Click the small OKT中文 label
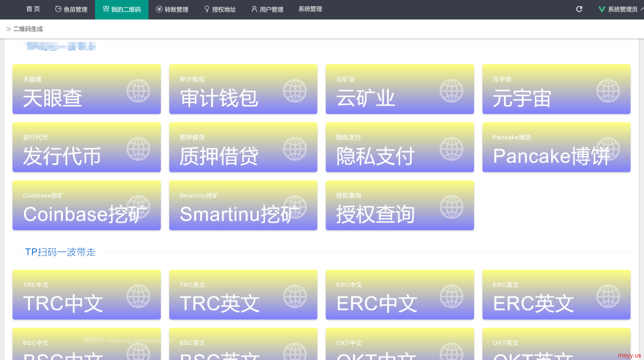This screenshot has height=360, width=644. click(349, 343)
